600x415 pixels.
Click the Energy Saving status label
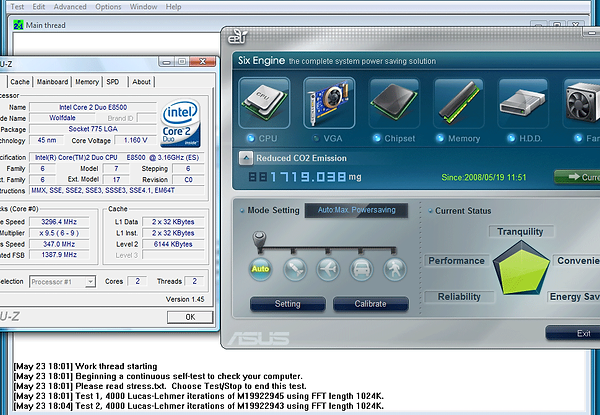pyautogui.click(x=574, y=297)
